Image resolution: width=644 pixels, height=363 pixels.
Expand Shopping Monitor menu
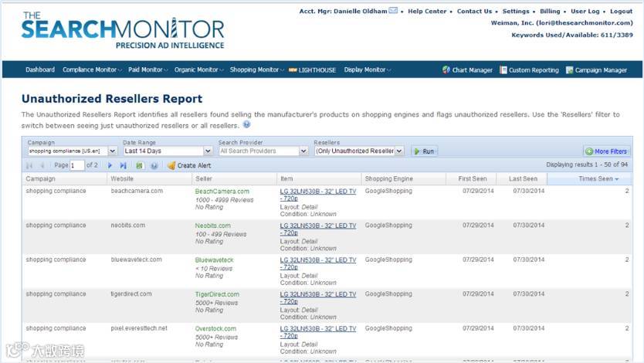pos(256,70)
